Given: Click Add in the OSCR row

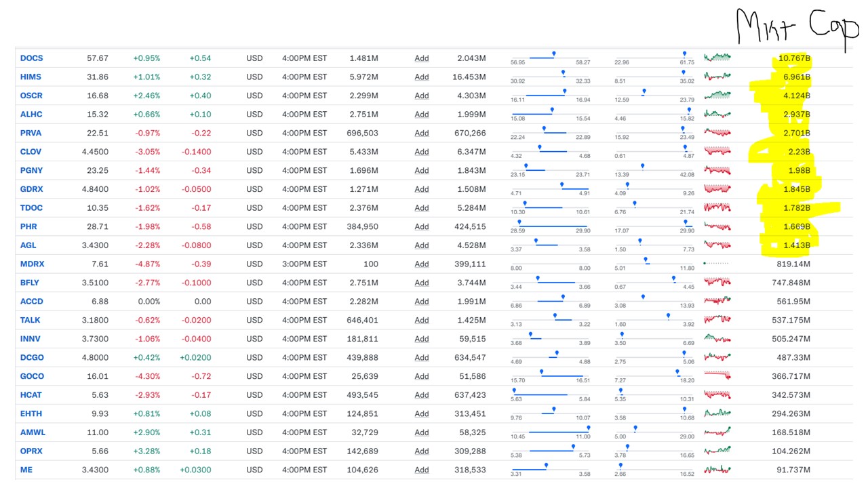Looking at the screenshot, I should click(422, 96).
